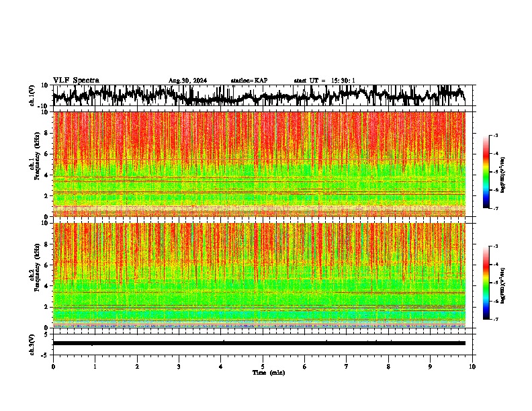The image size is (532, 411).
Task: Click the ch.2 spectrogram 6 kHz tick label
Action: (x=46, y=265)
